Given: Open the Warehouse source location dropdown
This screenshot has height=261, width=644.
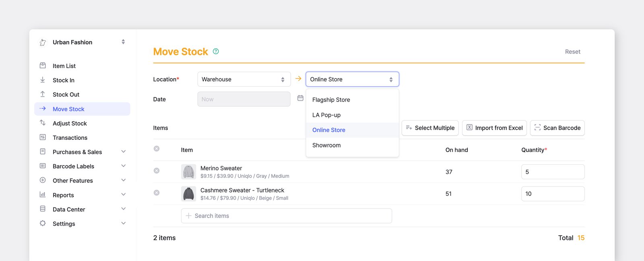Looking at the screenshot, I should point(244,79).
